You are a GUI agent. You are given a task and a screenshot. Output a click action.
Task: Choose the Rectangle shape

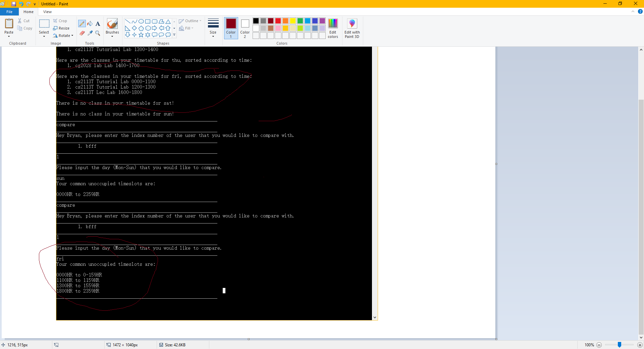tap(148, 21)
